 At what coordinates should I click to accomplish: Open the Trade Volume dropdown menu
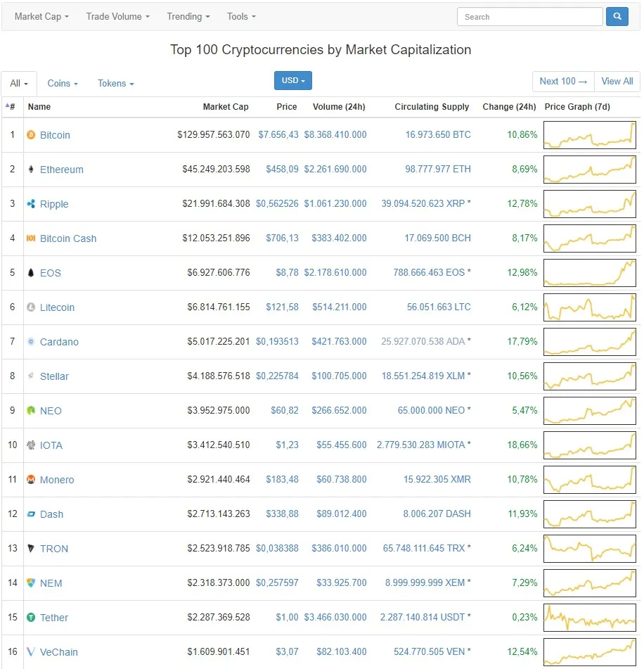pos(117,17)
